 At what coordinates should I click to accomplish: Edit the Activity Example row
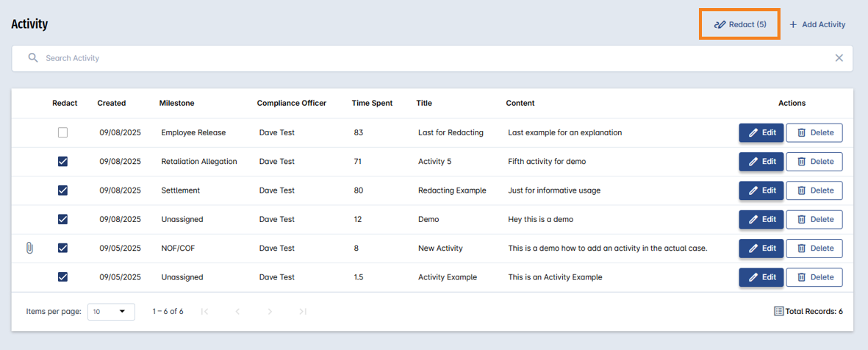[761, 277]
